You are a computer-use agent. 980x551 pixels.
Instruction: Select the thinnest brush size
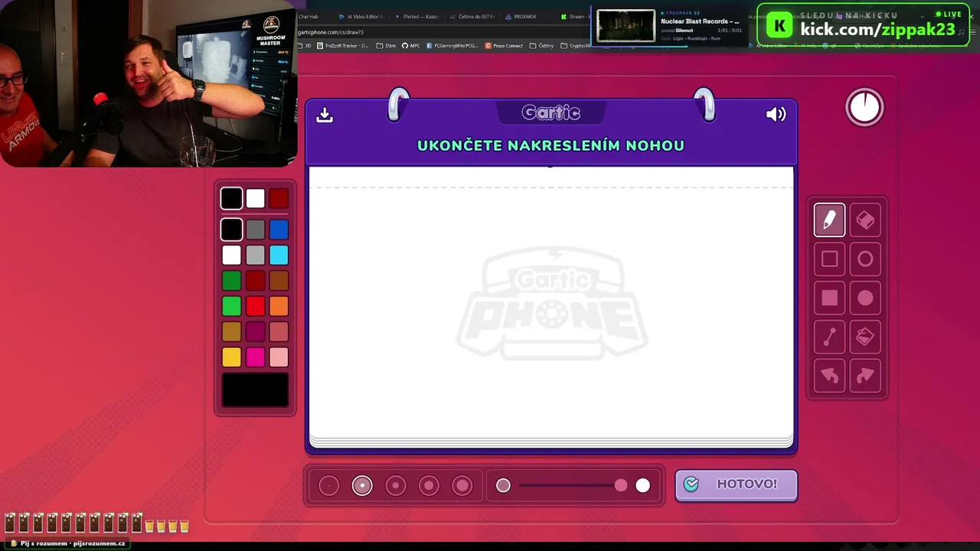(328, 485)
